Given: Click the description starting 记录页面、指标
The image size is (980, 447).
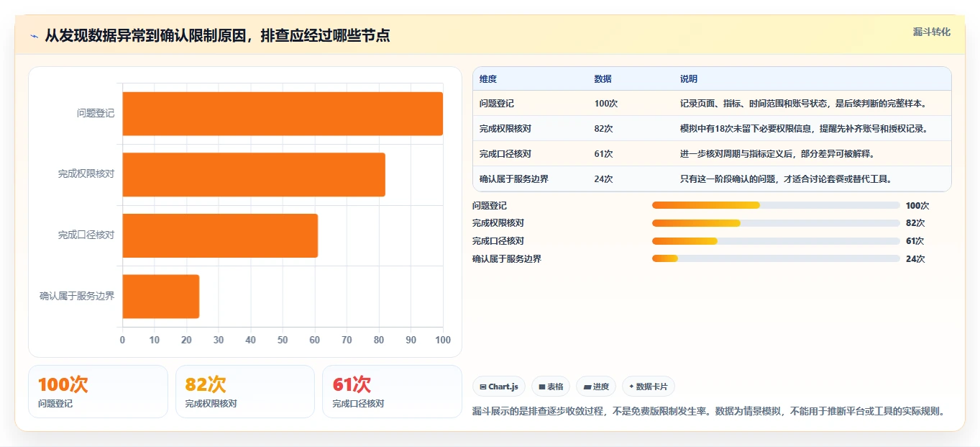Looking at the screenshot, I should point(805,104).
